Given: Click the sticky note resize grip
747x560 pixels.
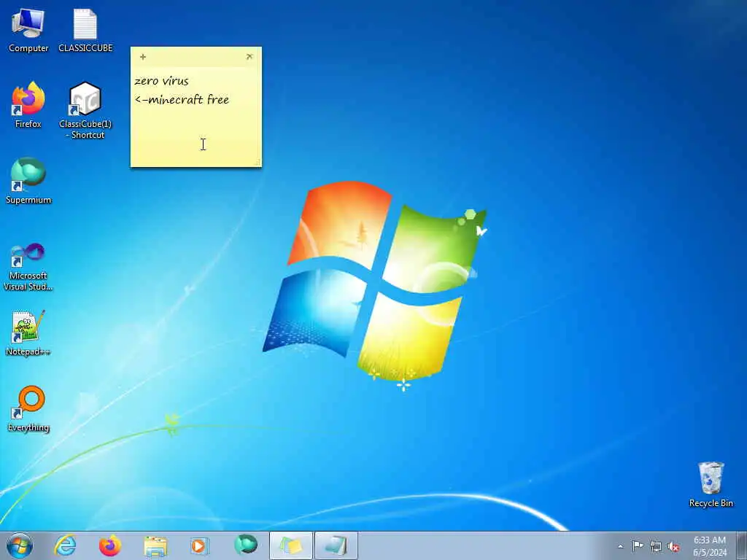Looking at the screenshot, I should click(x=258, y=163).
